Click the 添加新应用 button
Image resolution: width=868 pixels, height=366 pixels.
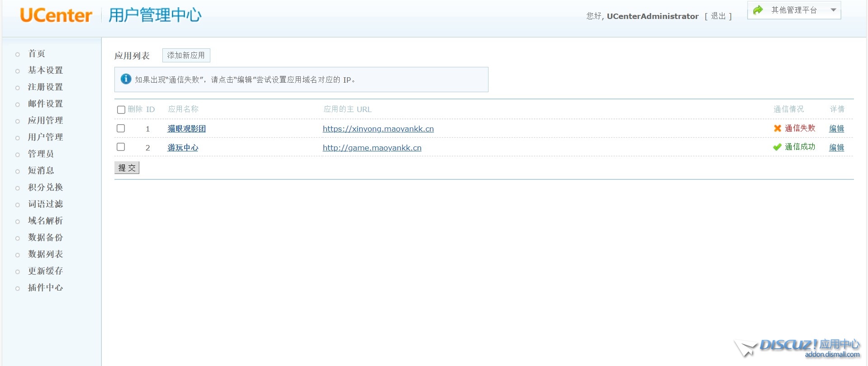point(186,55)
